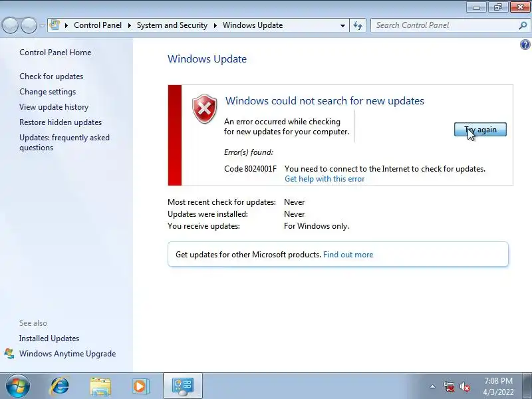Go to Control Panel Home
The image size is (532, 399).
point(55,53)
